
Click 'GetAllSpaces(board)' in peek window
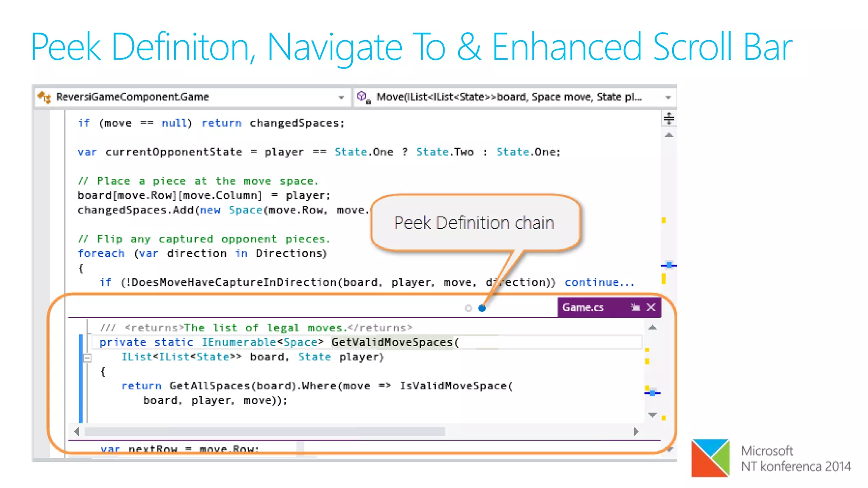click(x=233, y=386)
